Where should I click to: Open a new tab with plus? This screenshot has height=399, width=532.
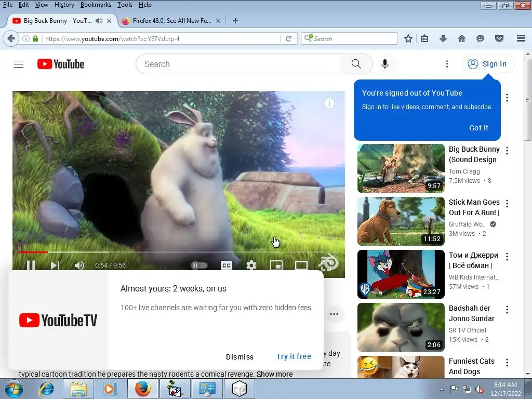[x=235, y=21]
